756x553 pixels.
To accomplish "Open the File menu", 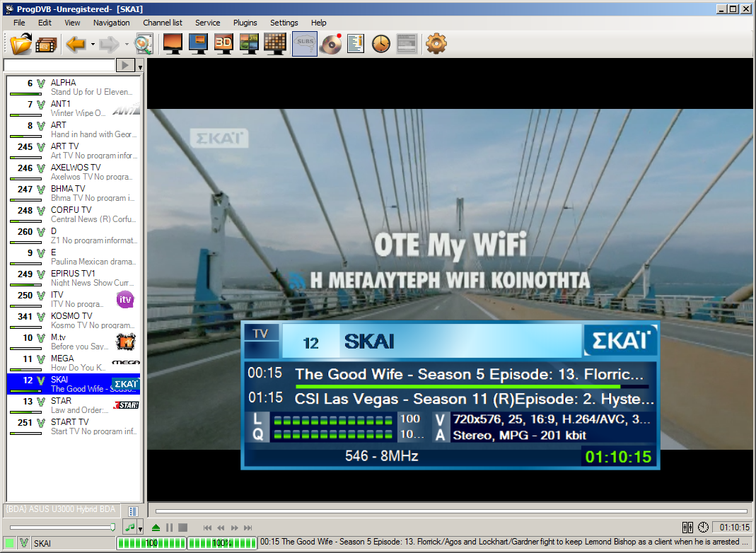I will 19,23.
